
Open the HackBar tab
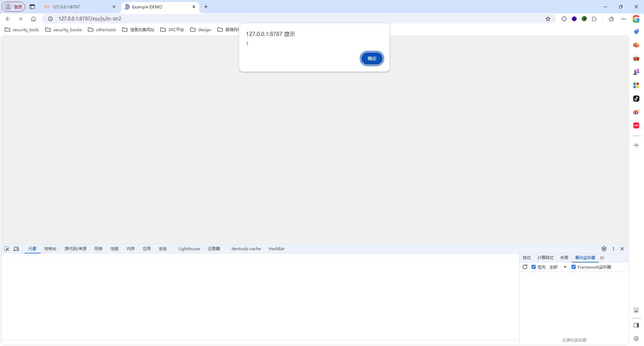(x=277, y=249)
